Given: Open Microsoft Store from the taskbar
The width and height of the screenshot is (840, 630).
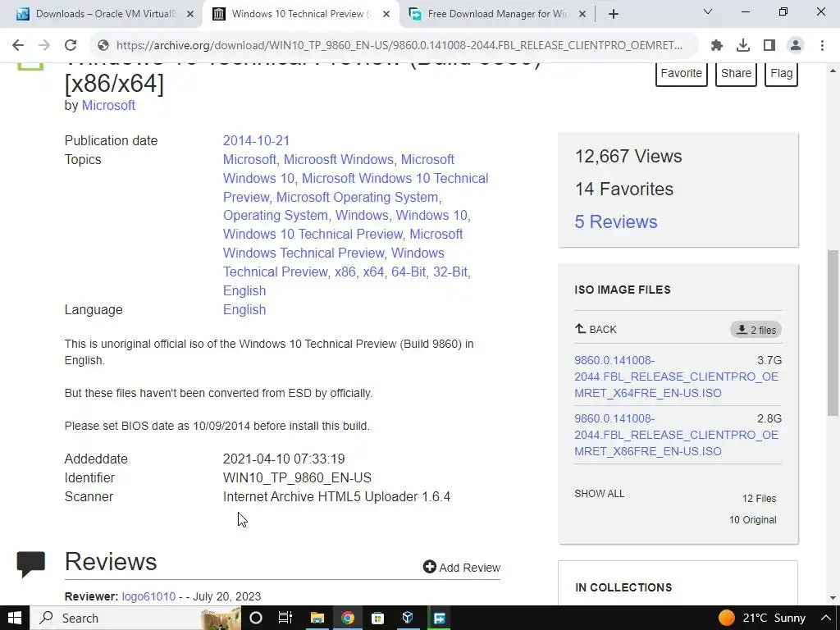Looking at the screenshot, I should 377,618.
